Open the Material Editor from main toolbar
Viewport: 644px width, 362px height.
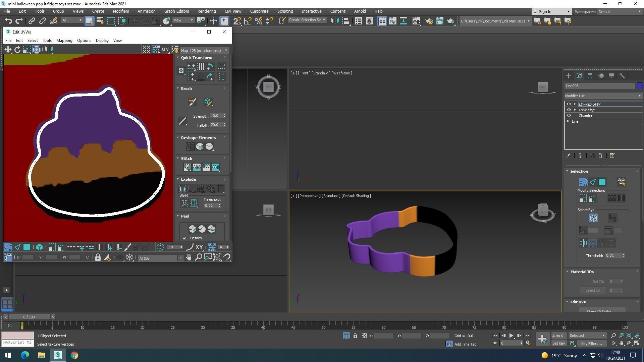pos(416,21)
